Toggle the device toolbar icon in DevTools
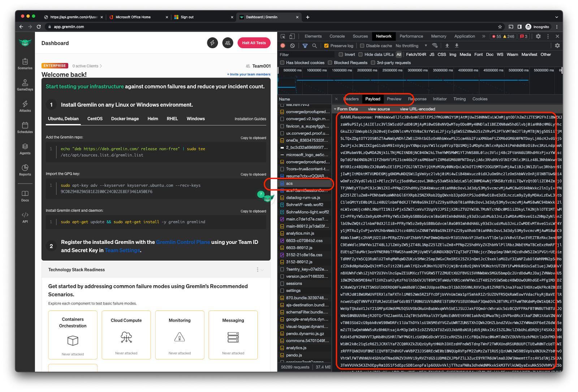 pos(292,36)
